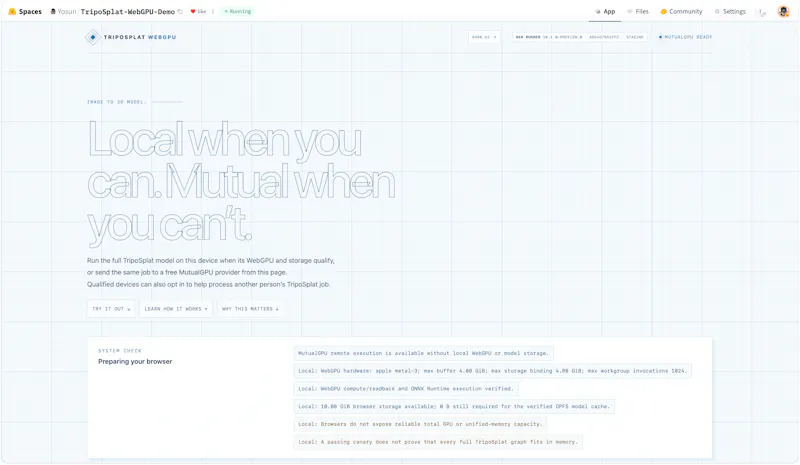Click the WebGPU hardware apple metal-3 message
Image resolution: width=800 pixels, height=465 pixels.
492,371
